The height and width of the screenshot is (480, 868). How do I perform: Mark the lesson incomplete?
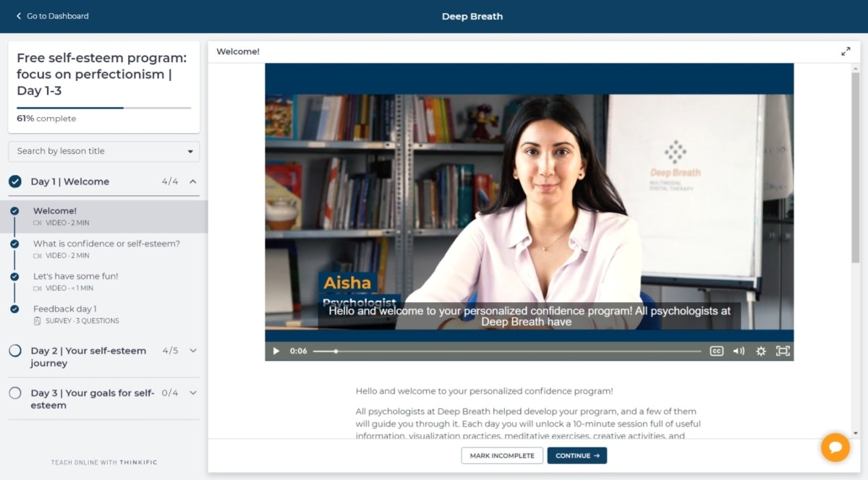[x=502, y=455]
